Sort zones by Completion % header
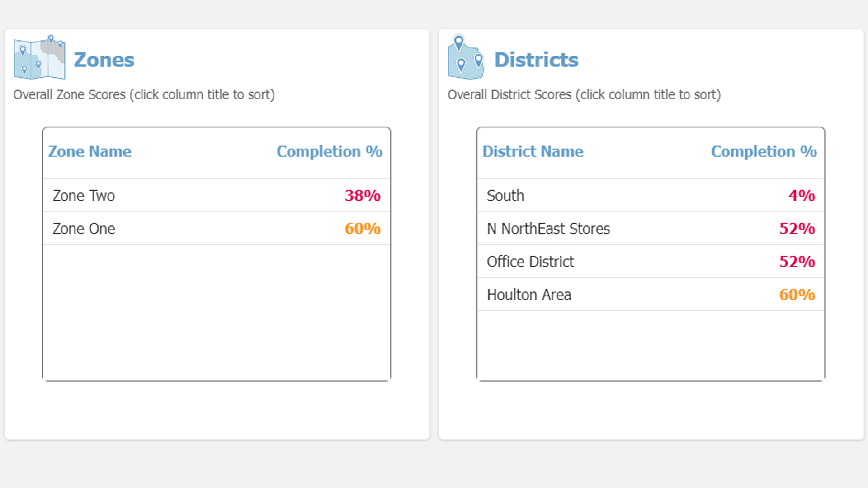This screenshot has height=488, width=868. pos(329,152)
